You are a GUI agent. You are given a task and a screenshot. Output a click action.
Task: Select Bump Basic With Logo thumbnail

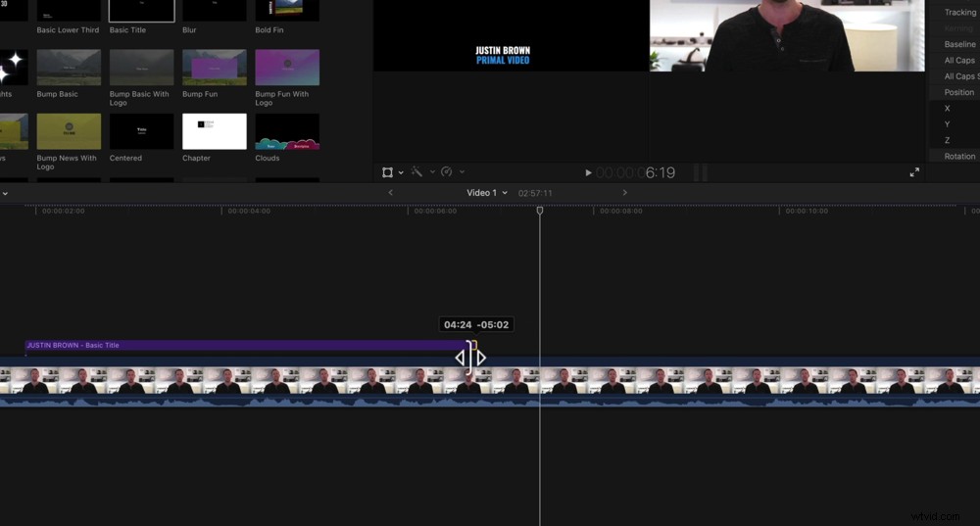[142, 67]
